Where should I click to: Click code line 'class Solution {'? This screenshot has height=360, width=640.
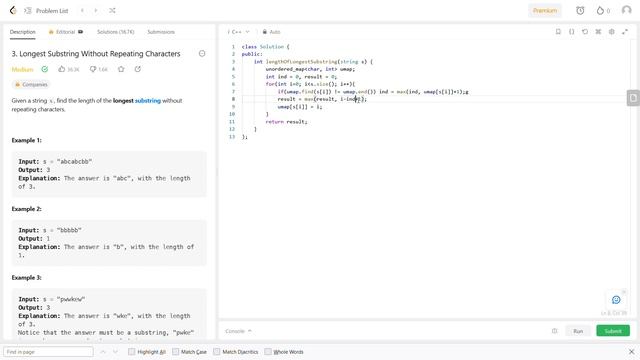click(x=265, y=47)
